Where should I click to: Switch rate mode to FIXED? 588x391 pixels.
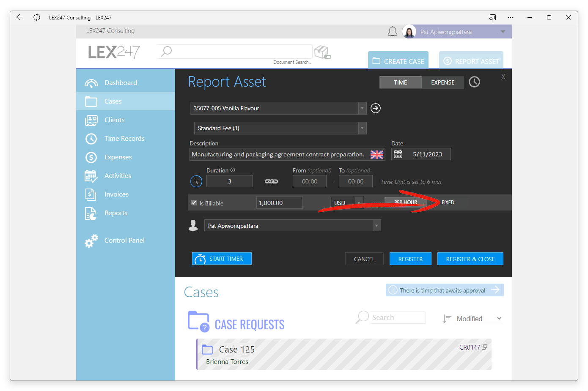pos(448,202)
